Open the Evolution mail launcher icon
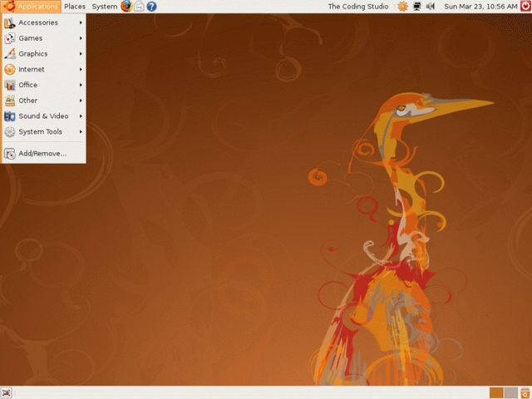 coord(139,6)
